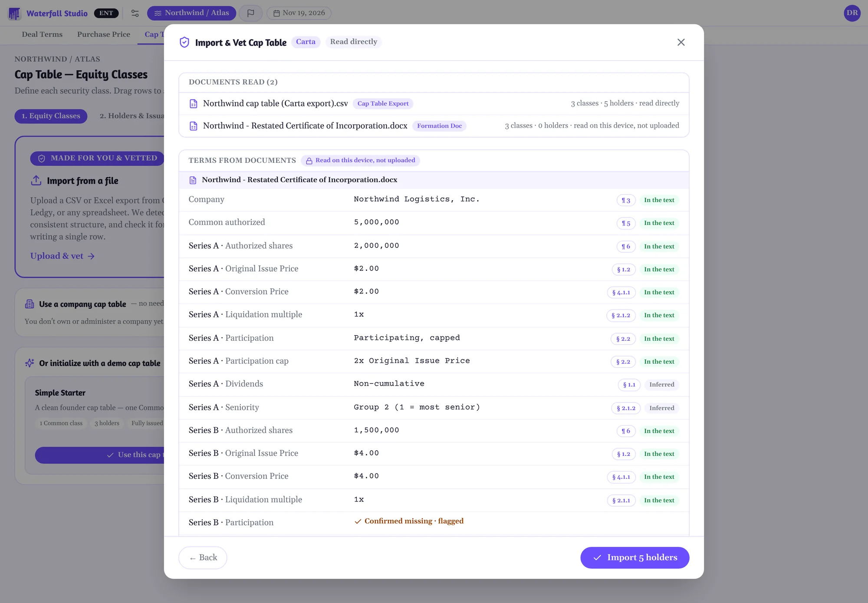Click Import 5 holders button
868x603 pixels.
pyautogui.click(x=635, y=557)
